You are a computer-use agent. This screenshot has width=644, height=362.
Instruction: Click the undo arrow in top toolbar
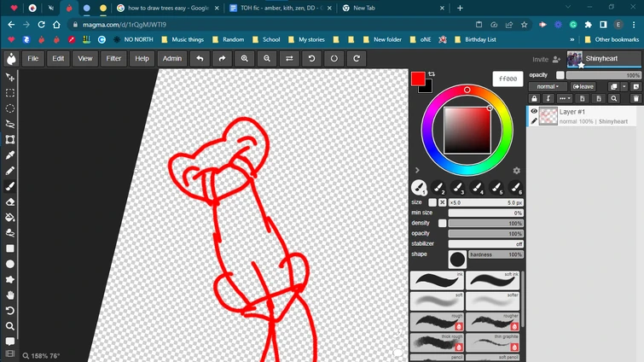coord(200,59)
